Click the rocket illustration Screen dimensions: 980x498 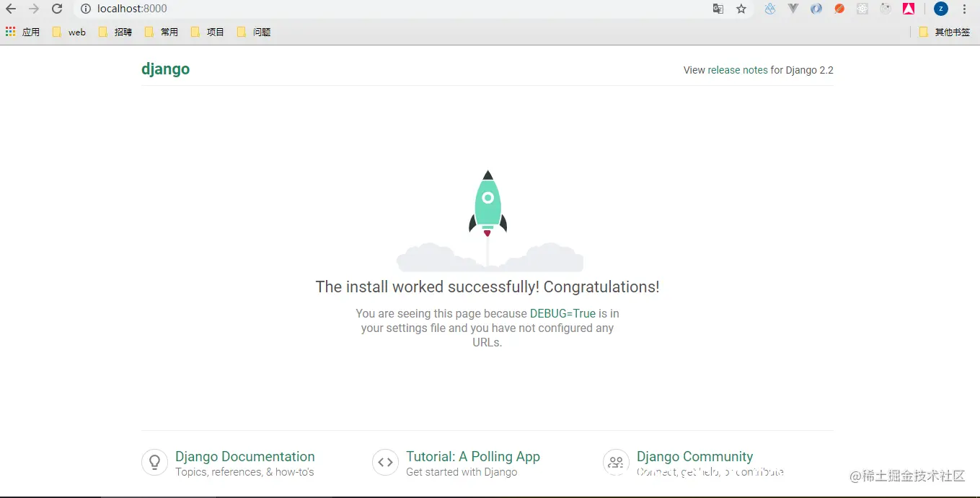pos(488,204)
